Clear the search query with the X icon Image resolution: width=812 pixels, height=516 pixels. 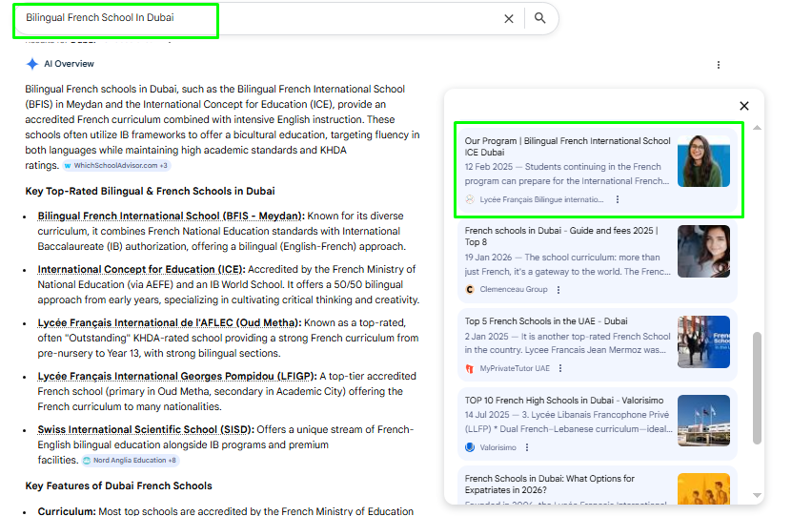click(x=508, y=18)
